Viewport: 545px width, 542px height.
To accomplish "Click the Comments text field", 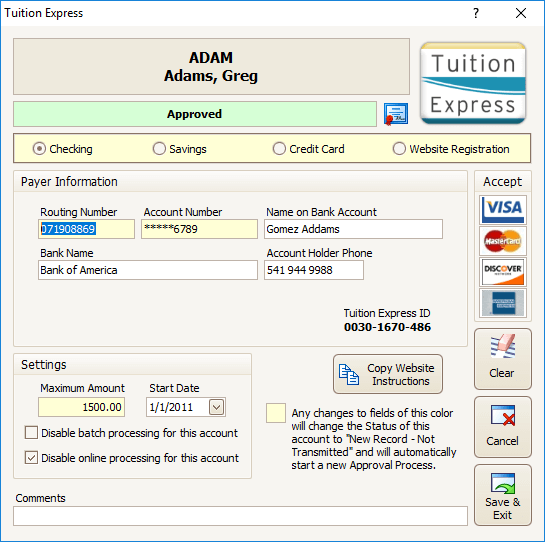I will tap(240, 516).
